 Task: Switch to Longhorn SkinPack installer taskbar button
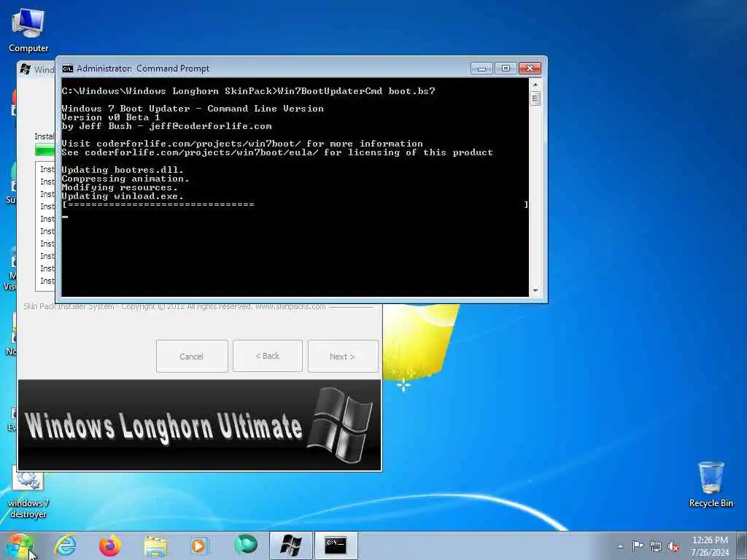(290, 545)
